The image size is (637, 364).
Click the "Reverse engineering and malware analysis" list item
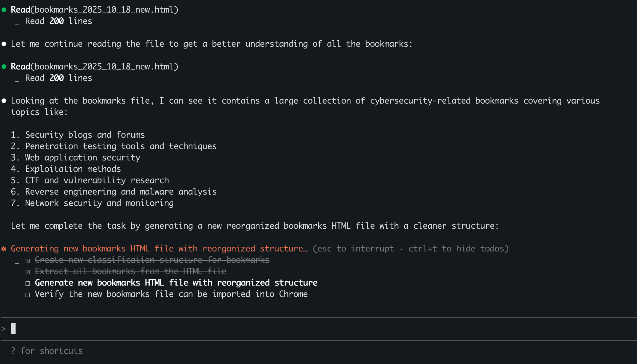(121, 192)
